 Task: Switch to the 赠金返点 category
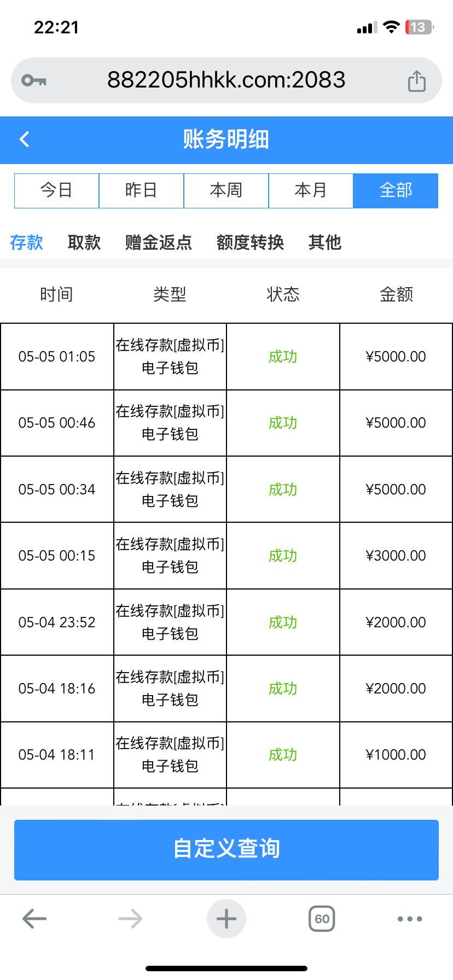(159, 242)
